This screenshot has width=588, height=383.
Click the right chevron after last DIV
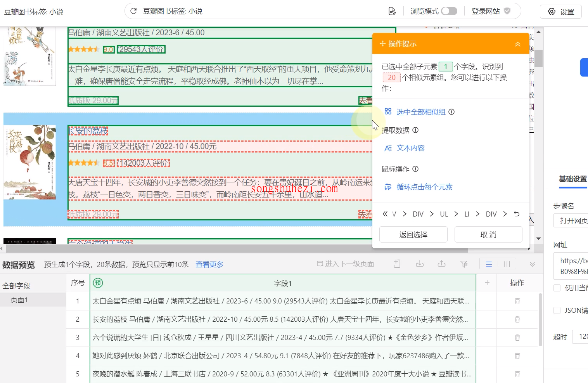click(x=505, y=214)
